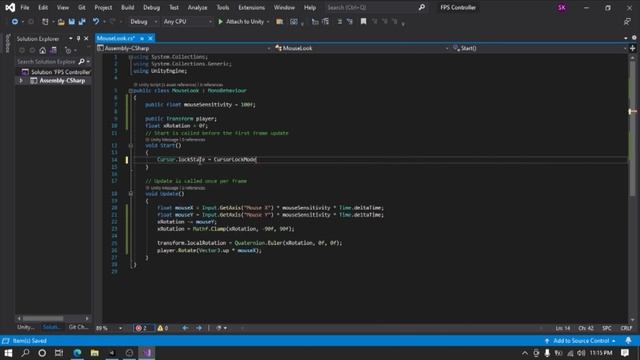This screenshot has height=360, width=640.
Task: Open the MouseLook class dropdown
Action: (362, 48)
